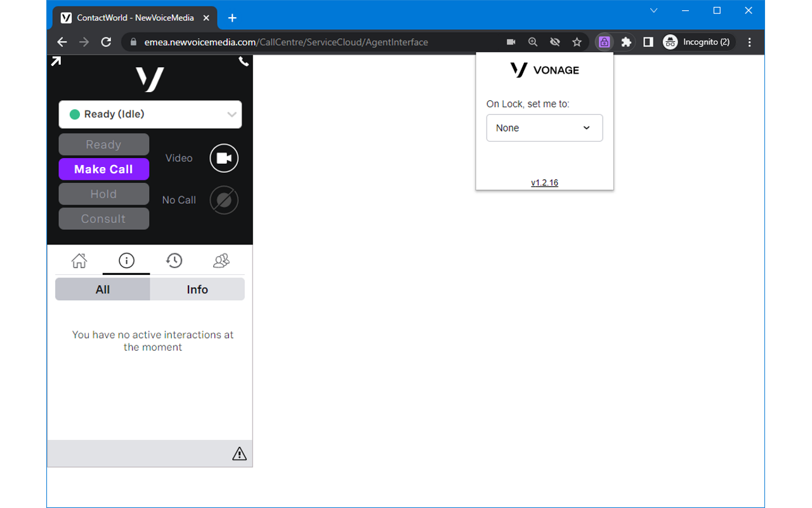812x508 pixels.
Task: Open the contacts people tab icon
Action: coord(221,260)
